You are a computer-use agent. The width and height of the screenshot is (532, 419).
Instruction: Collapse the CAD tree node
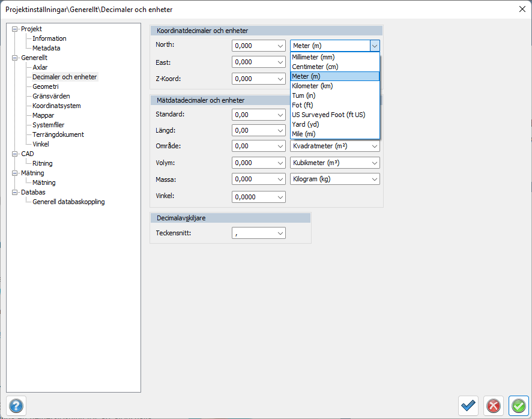coord(16,154)
